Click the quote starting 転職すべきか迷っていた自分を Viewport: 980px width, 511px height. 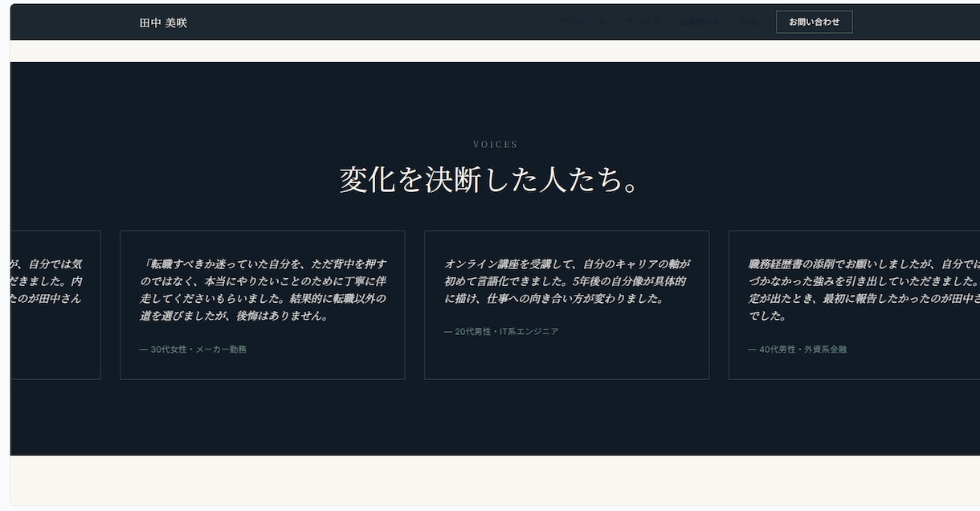263,289
